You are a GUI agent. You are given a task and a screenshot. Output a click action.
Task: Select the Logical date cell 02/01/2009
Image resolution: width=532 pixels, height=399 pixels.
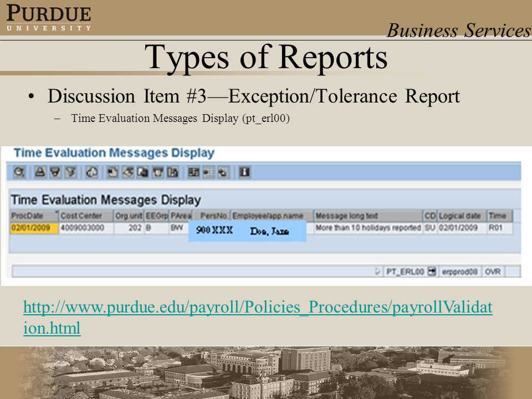(x=462, y=228)
